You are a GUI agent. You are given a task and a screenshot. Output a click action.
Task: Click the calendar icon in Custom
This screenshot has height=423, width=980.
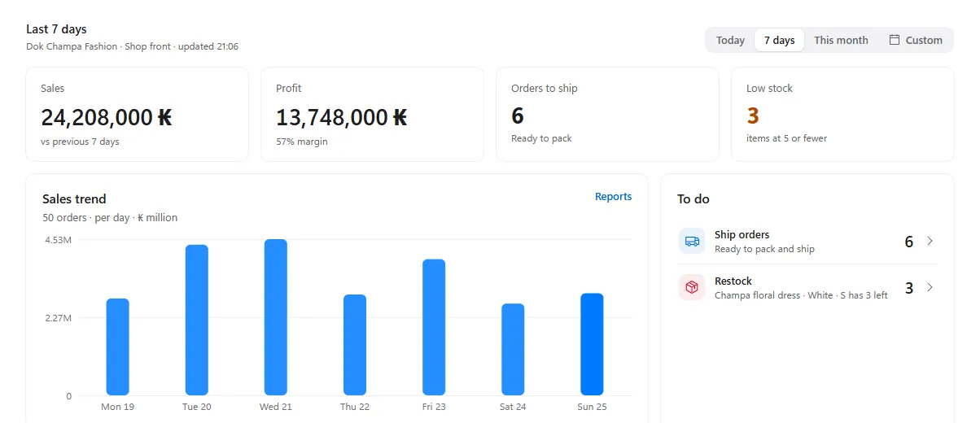click(x=895, y=40)
